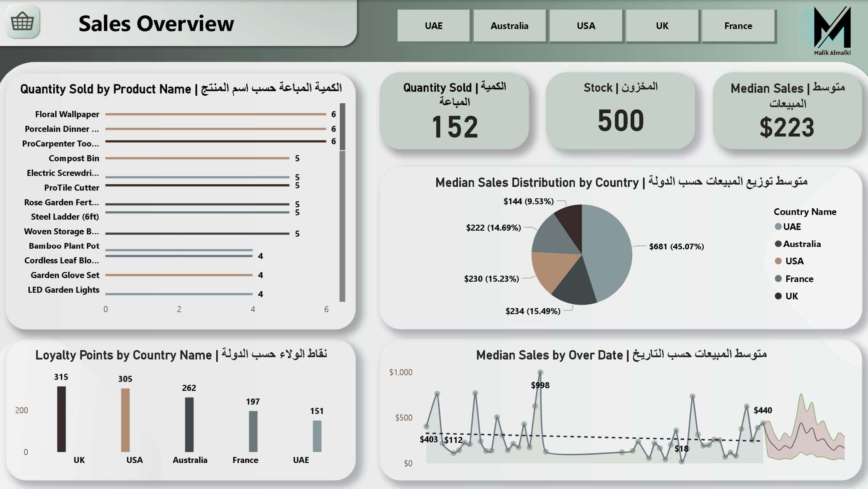The width and height of the screenshot is (868, 489).
Task: Select the France loyalty points bar
Action: pyautogui.click(x=253, y=431)
